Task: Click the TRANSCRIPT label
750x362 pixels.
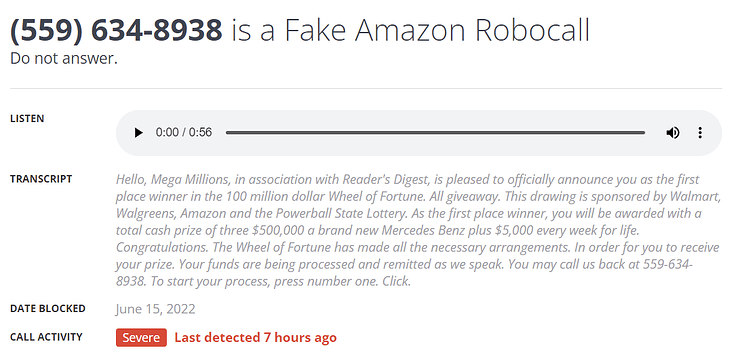Action: (41, 179)
